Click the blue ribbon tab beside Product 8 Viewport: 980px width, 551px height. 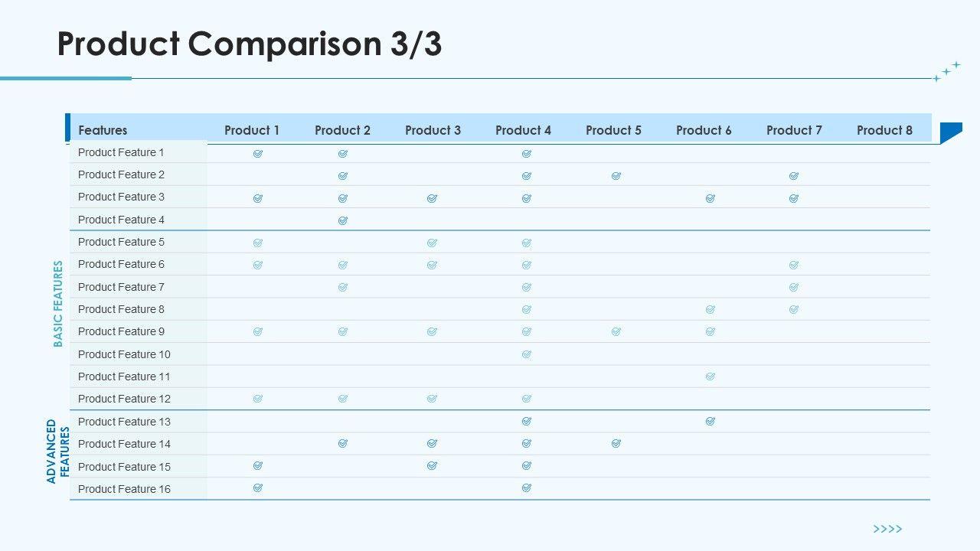(949, 132)
